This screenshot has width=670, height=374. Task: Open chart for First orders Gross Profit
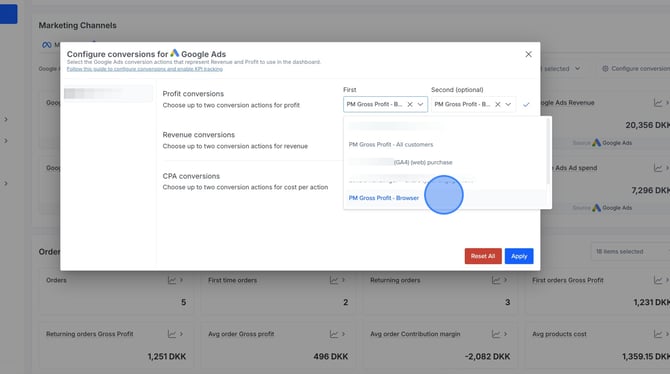(x=658, y=280)
